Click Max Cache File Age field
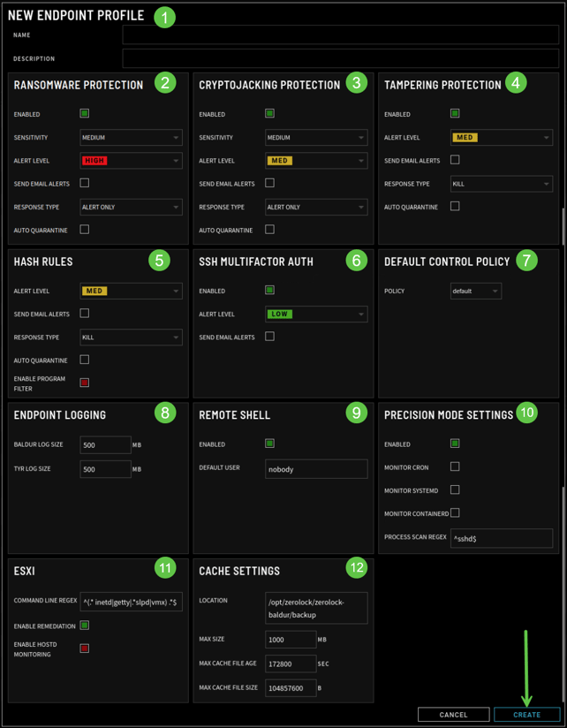This screenshot has width=567, height=728. tap(291, 664)
